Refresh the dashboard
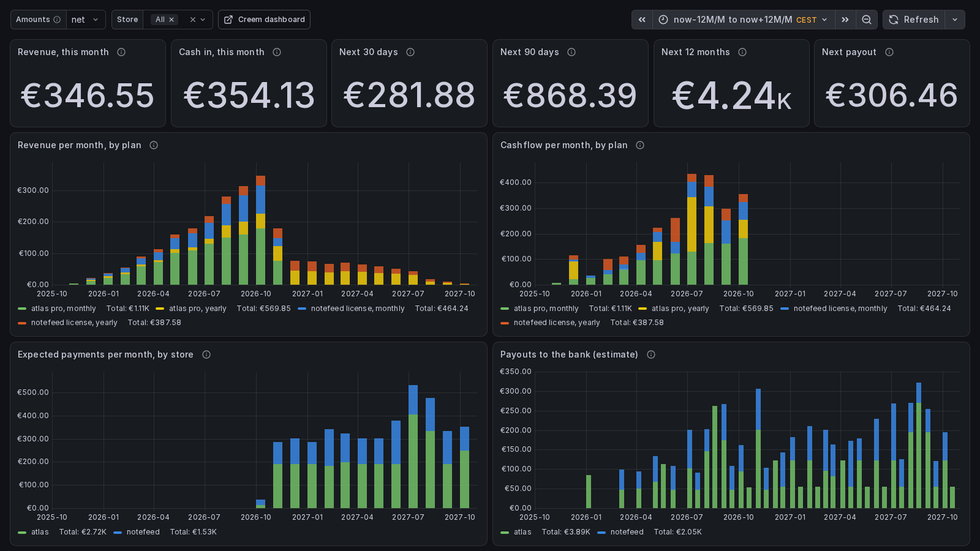980x551 pixels. point(914,20)
